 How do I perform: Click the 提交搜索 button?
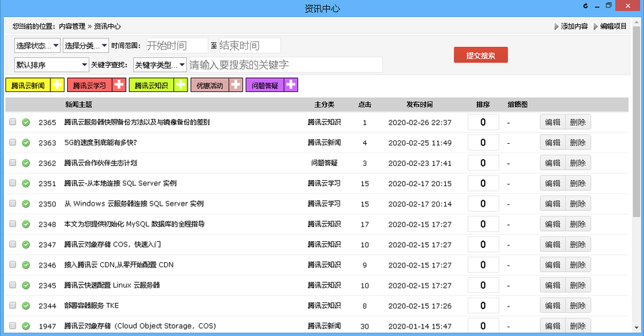(481, 55)
